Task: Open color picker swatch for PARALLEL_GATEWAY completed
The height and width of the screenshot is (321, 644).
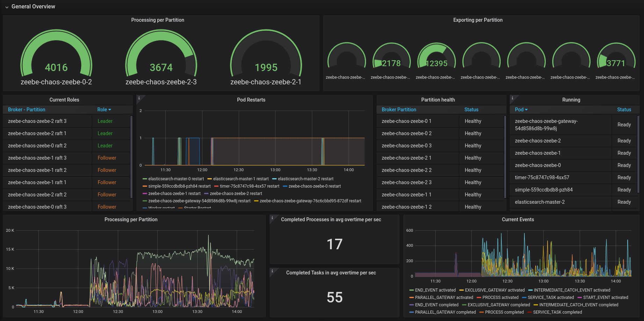Action: pos(412,312)
